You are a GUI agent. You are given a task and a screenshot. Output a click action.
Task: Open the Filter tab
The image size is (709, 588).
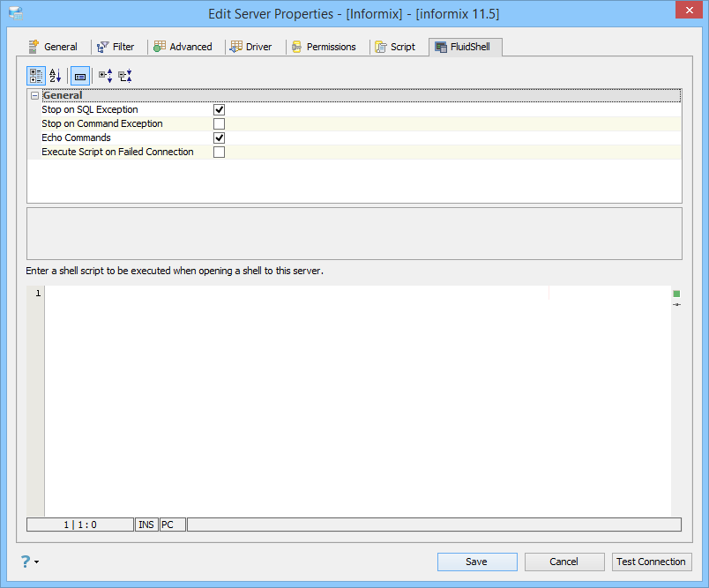116,47
